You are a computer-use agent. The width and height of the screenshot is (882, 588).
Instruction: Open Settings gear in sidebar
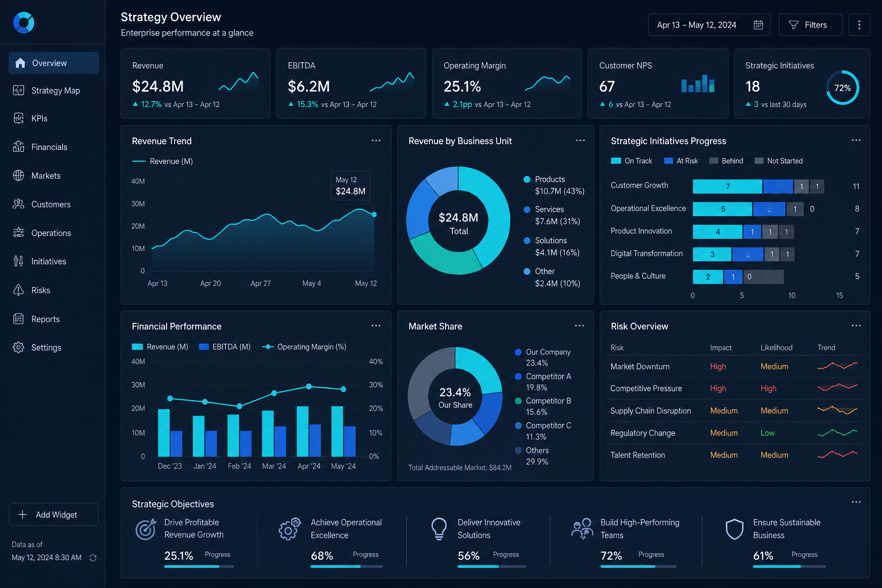click(18, 347)
